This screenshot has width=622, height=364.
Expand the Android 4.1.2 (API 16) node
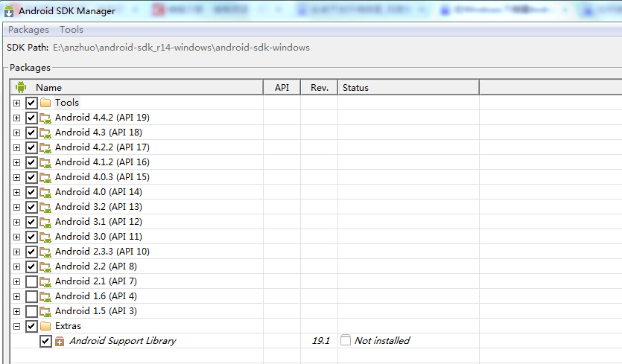point(16,162)
